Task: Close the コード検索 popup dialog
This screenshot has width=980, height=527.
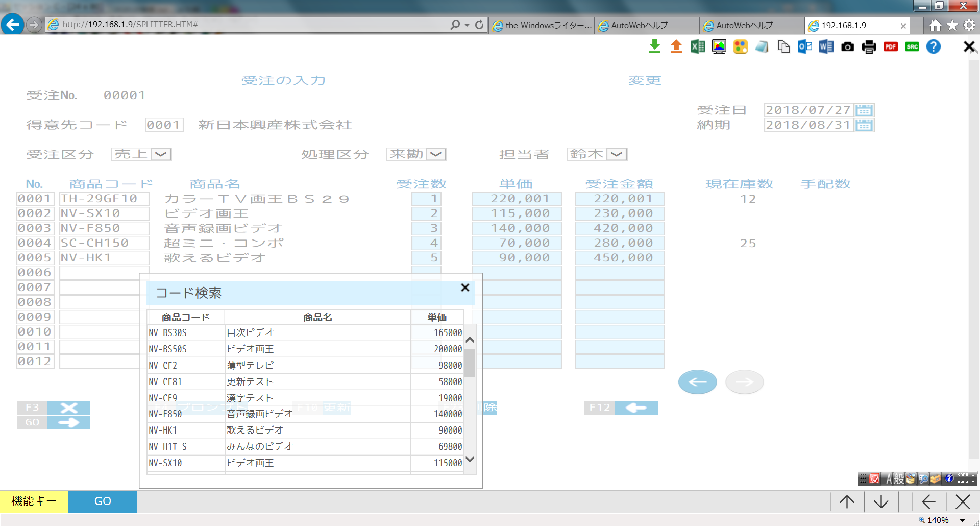Action: click(x=465, y=288)
